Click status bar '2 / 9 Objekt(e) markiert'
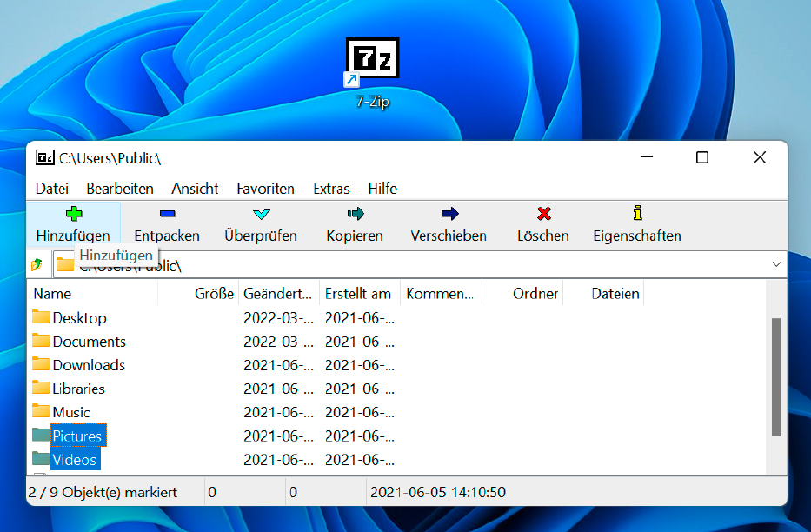This screenshot has width=811, height=532. click(103, 492)
